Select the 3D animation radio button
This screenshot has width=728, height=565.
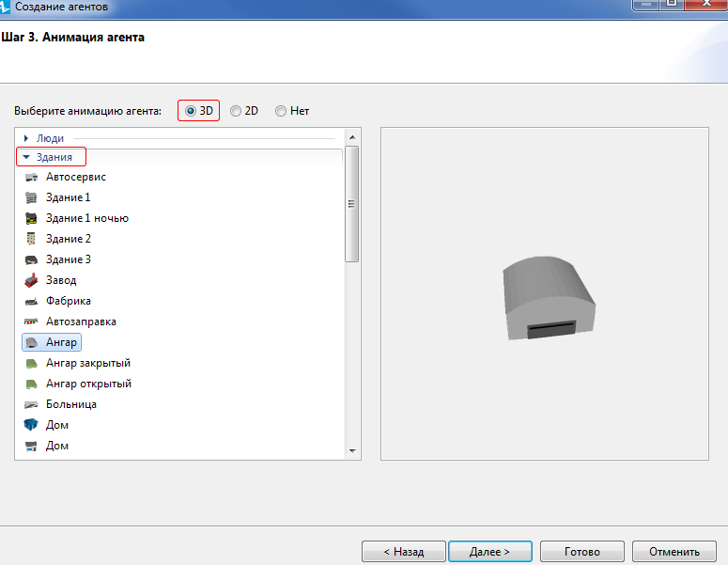[191, 111]
